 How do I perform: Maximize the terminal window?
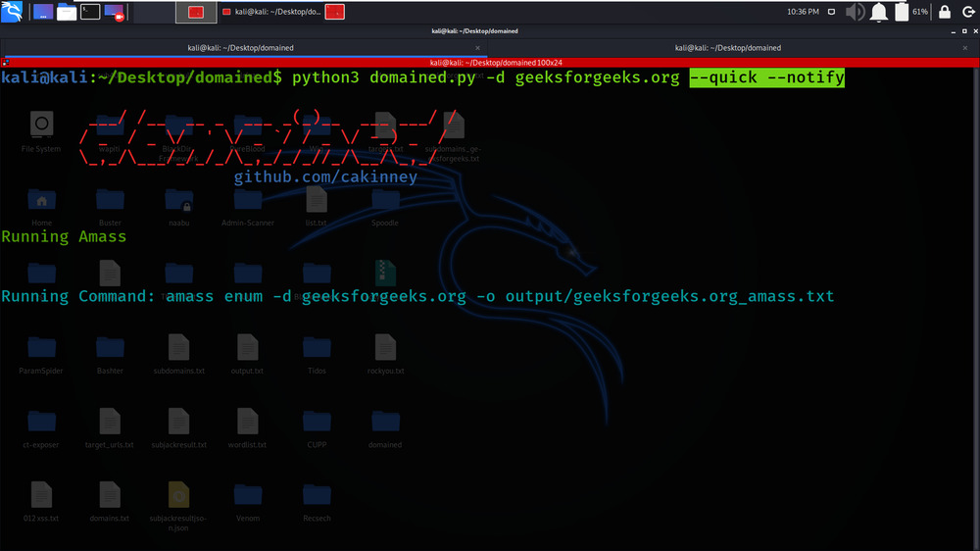pos(964,31)
